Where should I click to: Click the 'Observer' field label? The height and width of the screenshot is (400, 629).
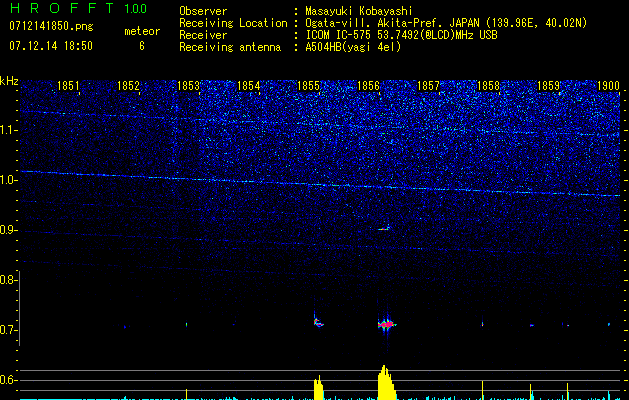[203, 11]
